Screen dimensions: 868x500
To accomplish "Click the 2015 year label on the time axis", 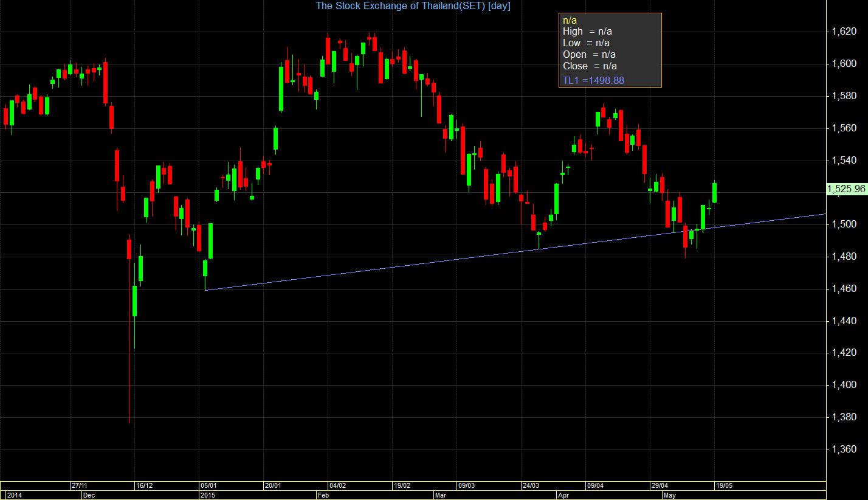I will (x=207, y=495).
